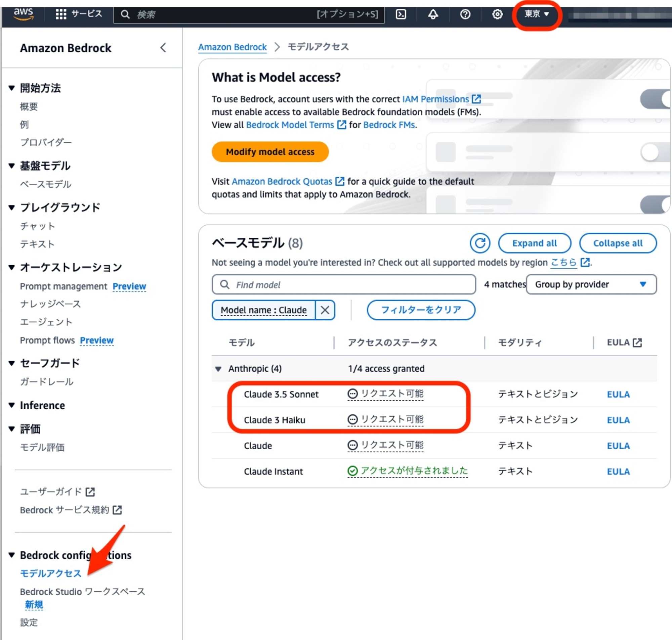Open the 東京 region dropdown
Screen dimensions: 672x640
537,14
